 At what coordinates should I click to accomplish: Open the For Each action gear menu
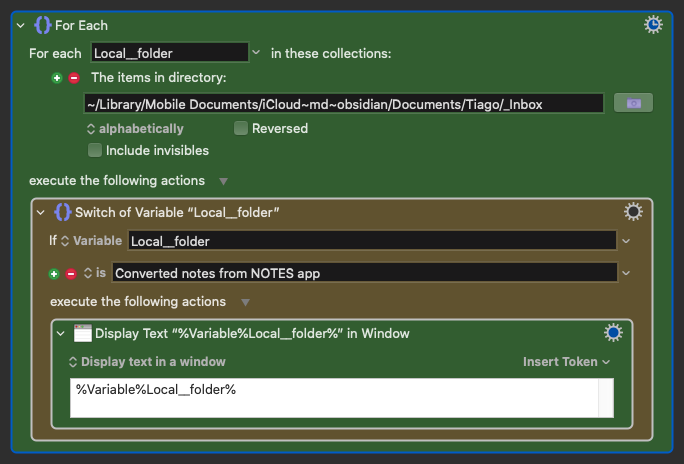(x=653, y=25)
